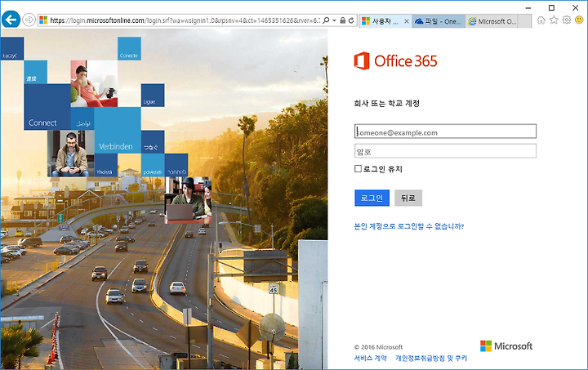Click the Verbinden tile in illustration

[118, 131]
